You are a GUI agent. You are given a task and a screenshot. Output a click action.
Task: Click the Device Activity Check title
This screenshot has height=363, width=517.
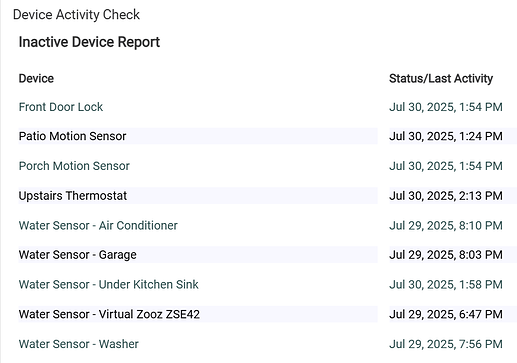pyautogui.click(x=76, y=15)
